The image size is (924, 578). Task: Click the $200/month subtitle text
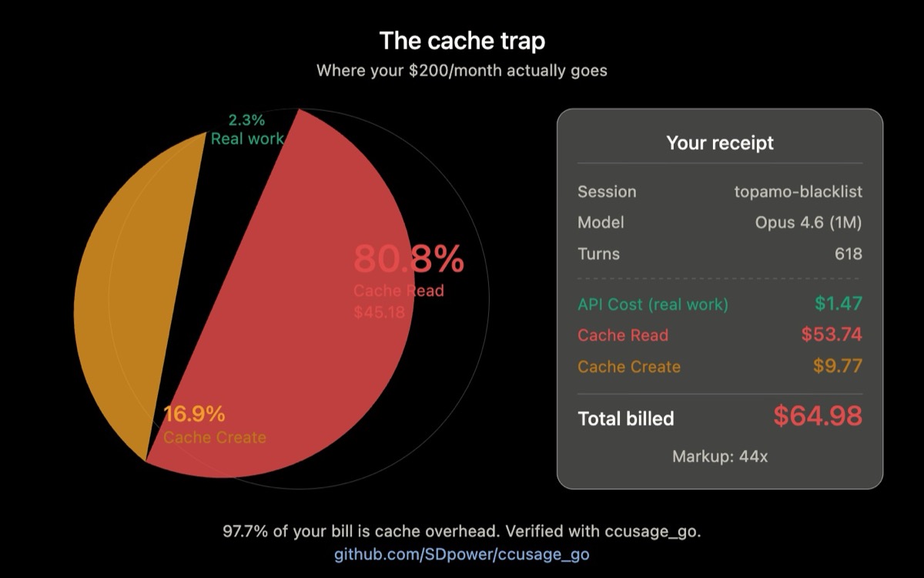pyautogui.click(x=462, y=71)
